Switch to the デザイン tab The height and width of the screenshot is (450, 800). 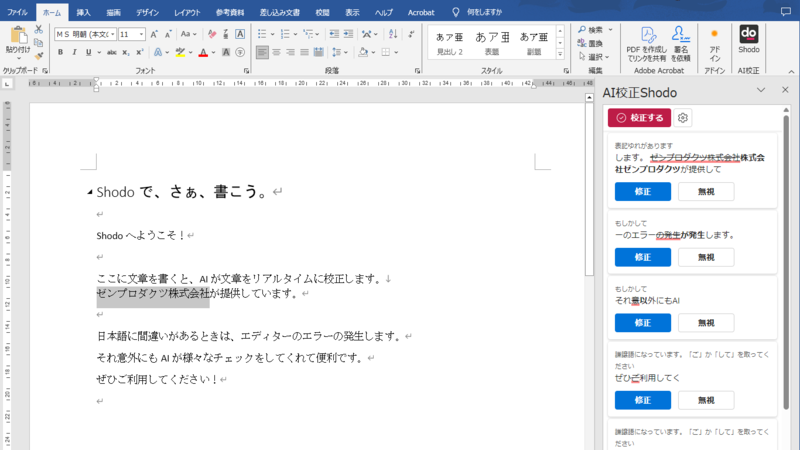point(147,12)
